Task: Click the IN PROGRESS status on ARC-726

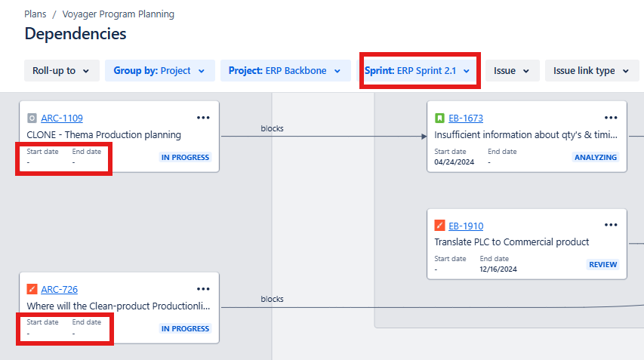Action: tap(185, 329)
